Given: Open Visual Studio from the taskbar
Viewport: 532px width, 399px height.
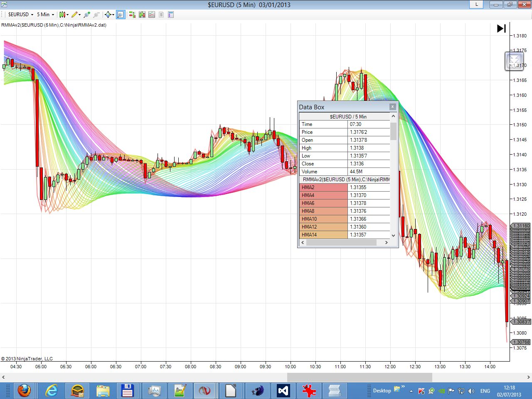Looking at the screenshot, I should [283, 391].
